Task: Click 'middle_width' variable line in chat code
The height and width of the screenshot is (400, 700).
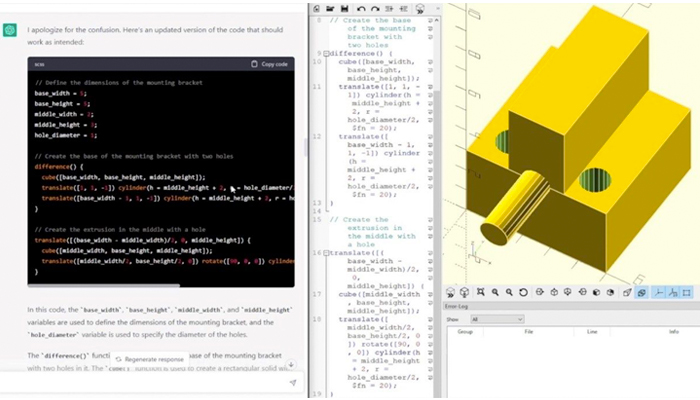Action: pyautogui.click(x=64, y=114)
